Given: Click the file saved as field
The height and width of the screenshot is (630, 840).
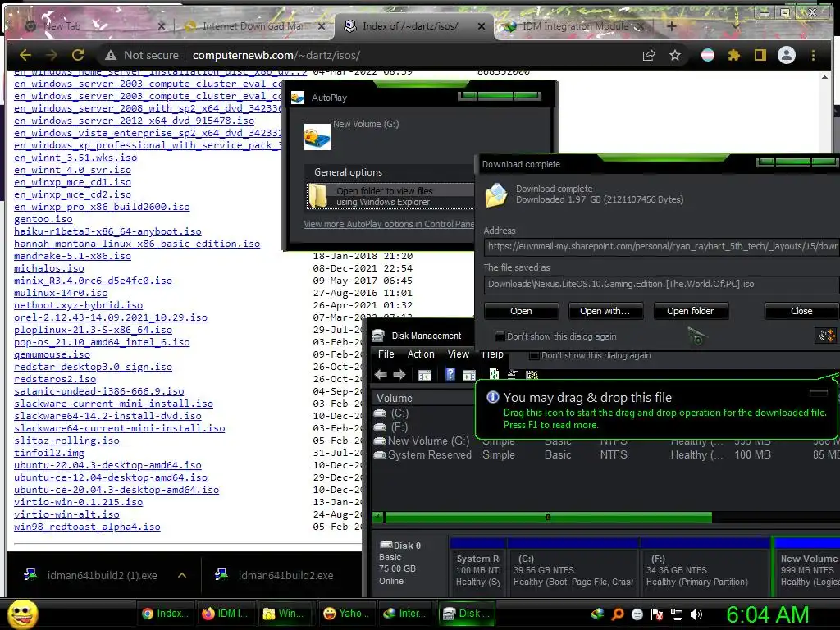Looking at the screenshot, I should (662, 284).
